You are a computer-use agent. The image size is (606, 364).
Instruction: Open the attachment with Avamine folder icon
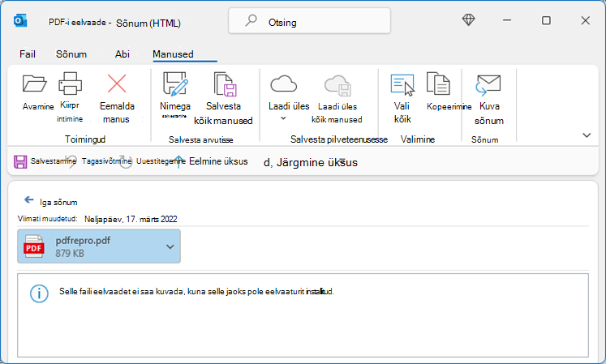click(x=34, y=84)
